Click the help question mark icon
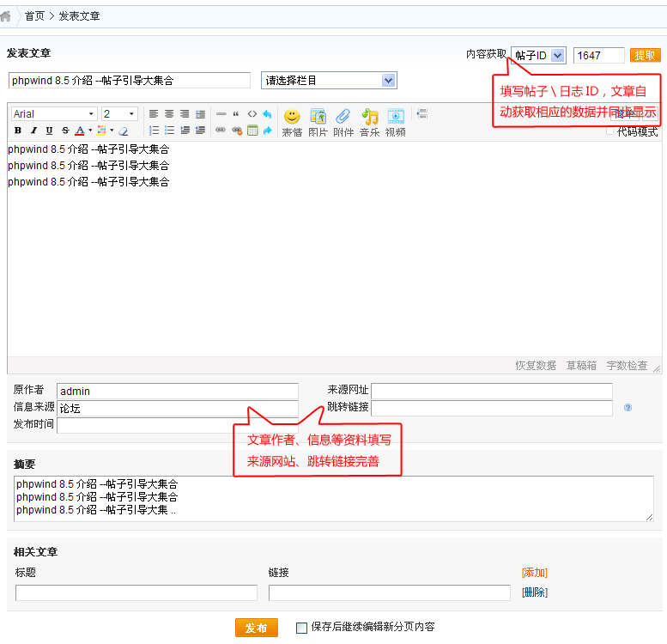This screenshot has height=644, width=667. [x=628, y=408]
